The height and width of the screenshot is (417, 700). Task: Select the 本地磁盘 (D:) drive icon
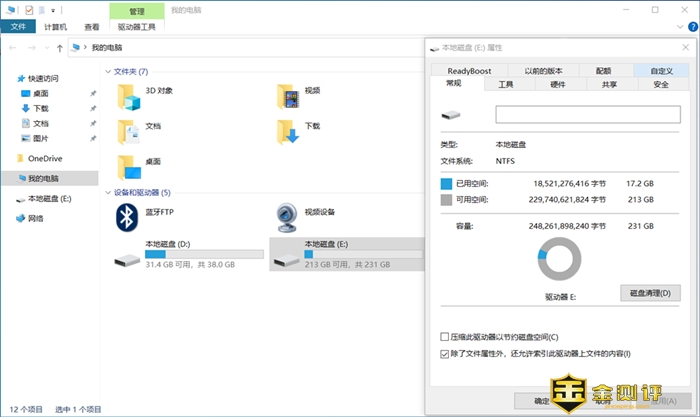click(130, 258)
